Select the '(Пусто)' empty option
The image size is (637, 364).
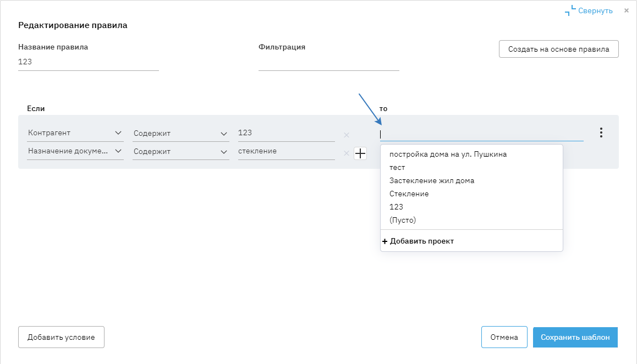pyautogui.click(x=403, y=220)
